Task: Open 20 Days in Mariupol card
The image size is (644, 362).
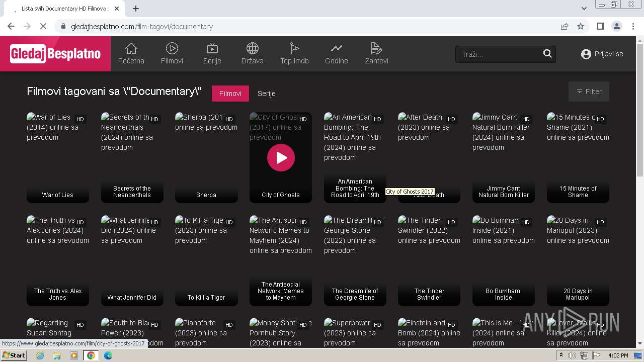Action: 578,260
